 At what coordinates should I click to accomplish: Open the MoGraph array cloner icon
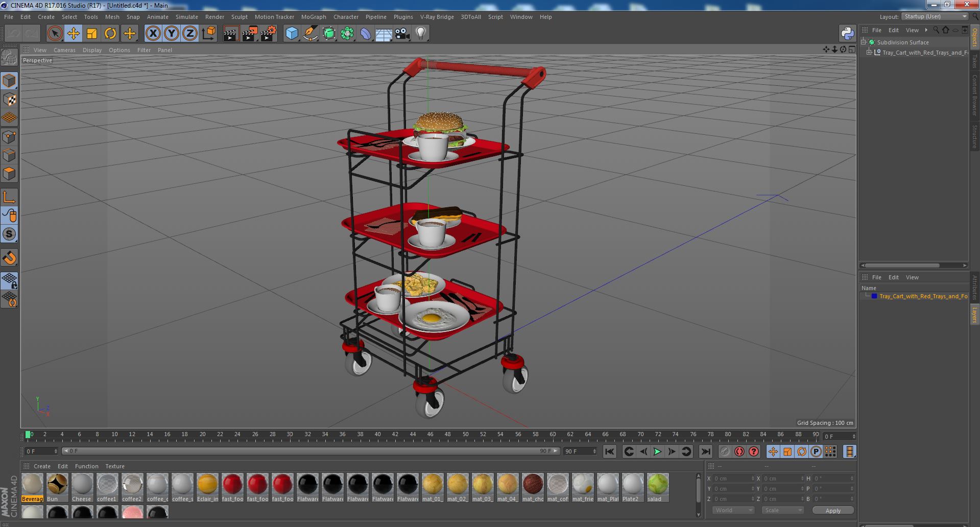coord(347,34)
